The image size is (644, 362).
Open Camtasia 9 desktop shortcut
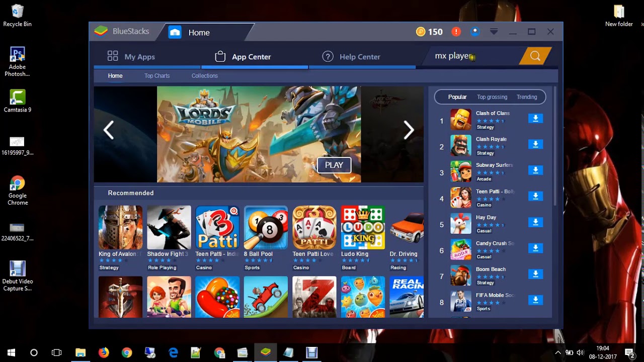[x=17, y=101]
